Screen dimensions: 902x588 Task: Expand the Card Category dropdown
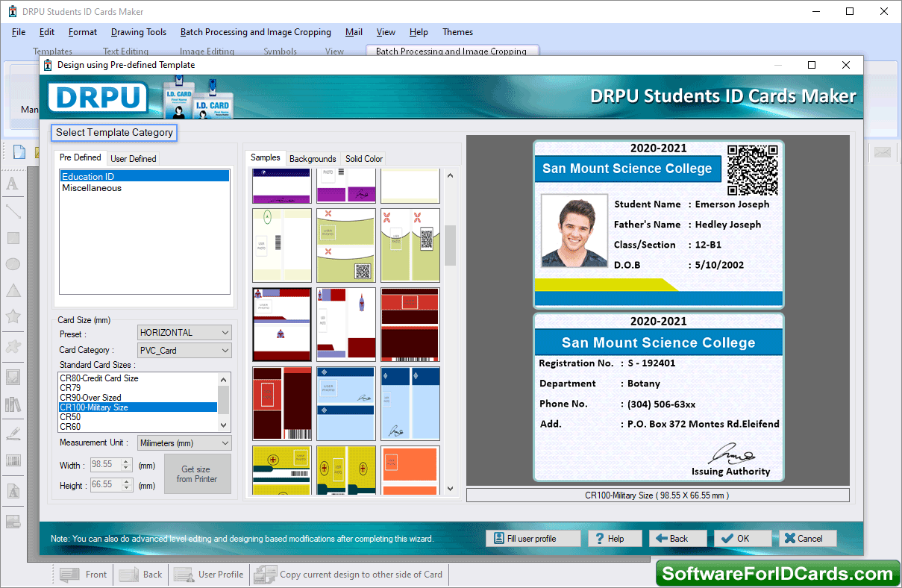(x=185, y=350)
